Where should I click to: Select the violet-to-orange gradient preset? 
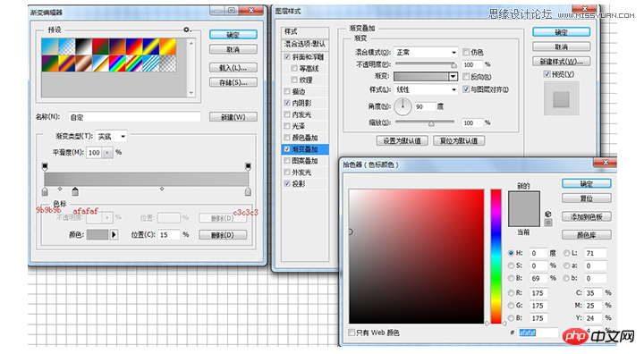coord(117,46)
